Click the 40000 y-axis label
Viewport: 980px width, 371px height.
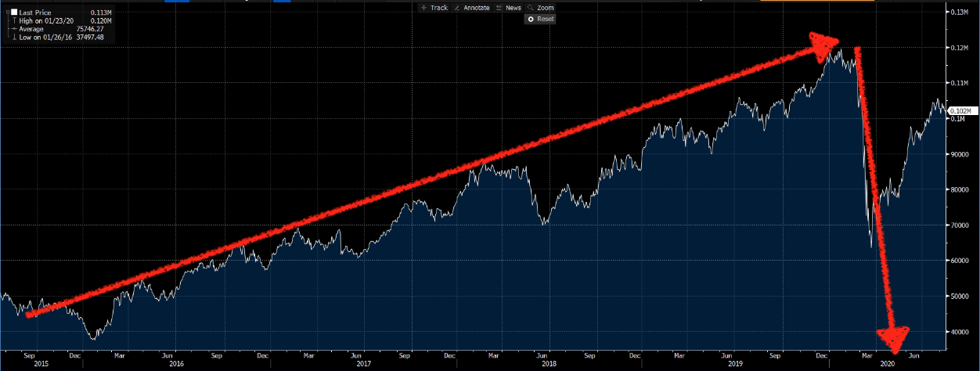pos(961,331)
